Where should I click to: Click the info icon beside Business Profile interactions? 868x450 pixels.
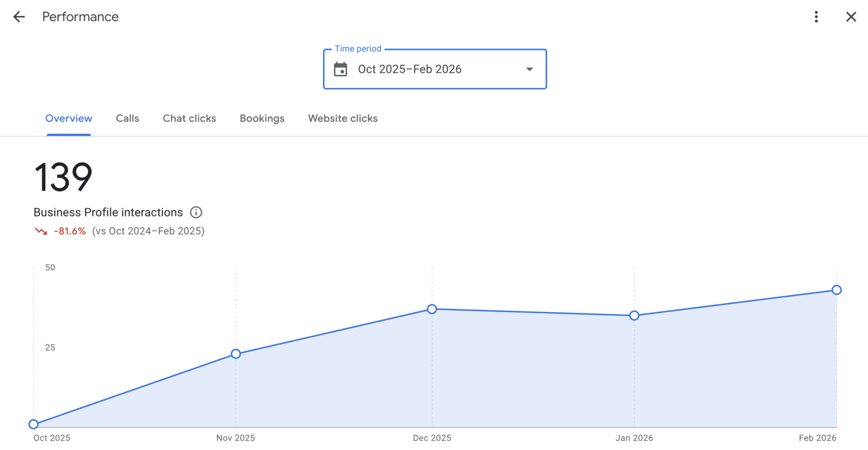click(196, 212)
